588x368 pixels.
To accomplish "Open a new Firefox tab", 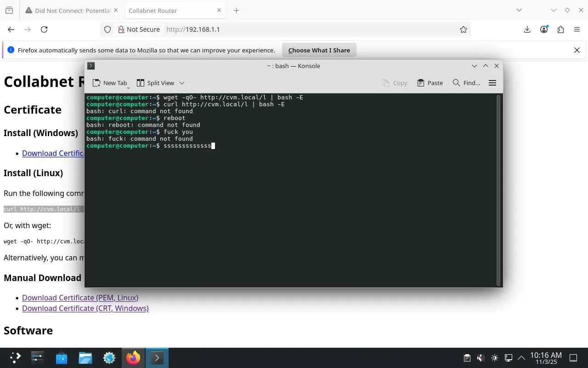I will coord(236,11).
